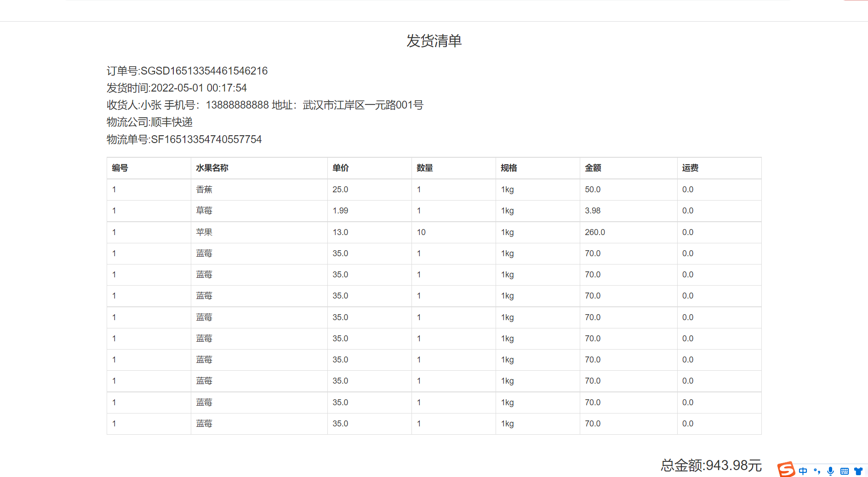Click the 发货清单 page title
868x477 pixels.
point(434,41)
